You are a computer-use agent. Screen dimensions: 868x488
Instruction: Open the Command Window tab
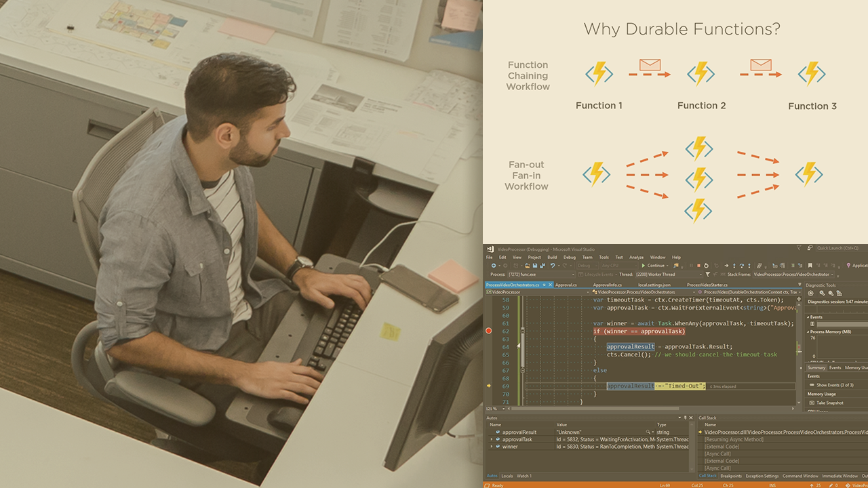pos(800,476)
